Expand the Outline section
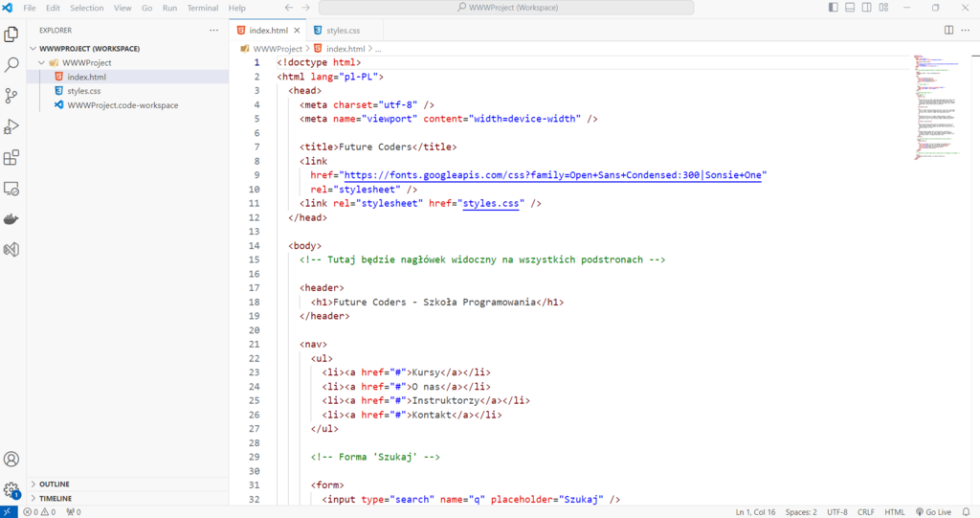Screen dimensions: 980x518 click(55, 484)
